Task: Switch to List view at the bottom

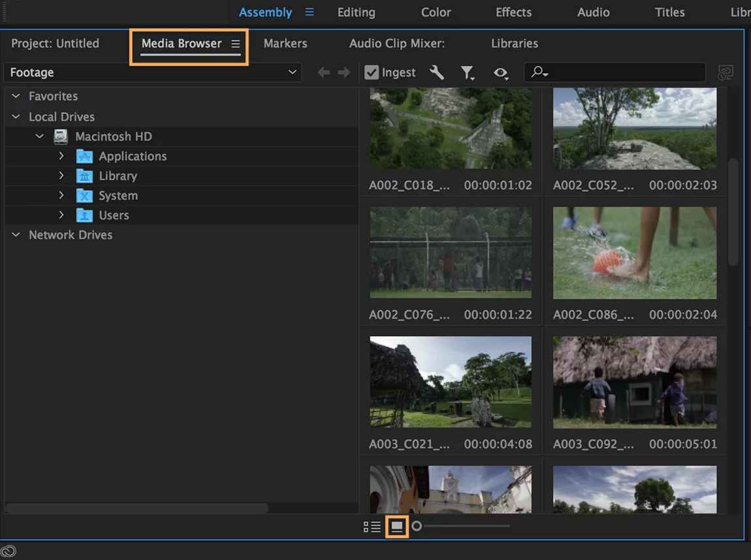Action: (x=371, y=526)
